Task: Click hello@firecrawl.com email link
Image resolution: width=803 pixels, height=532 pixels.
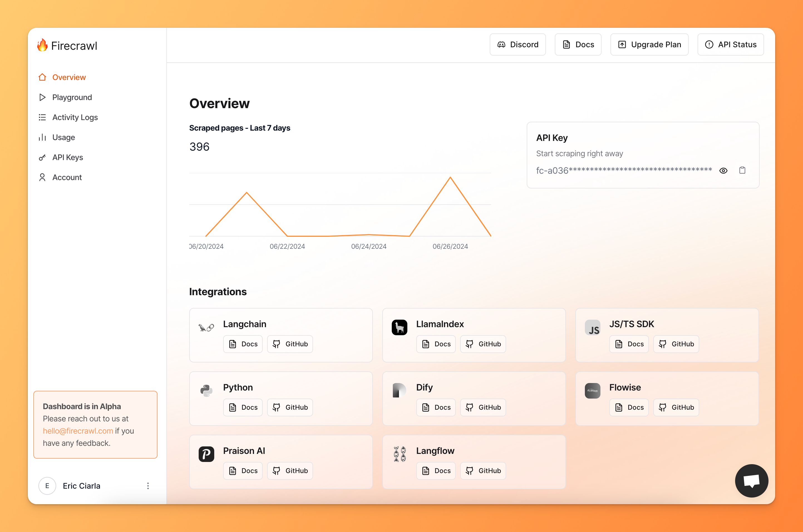Action: 77,431
